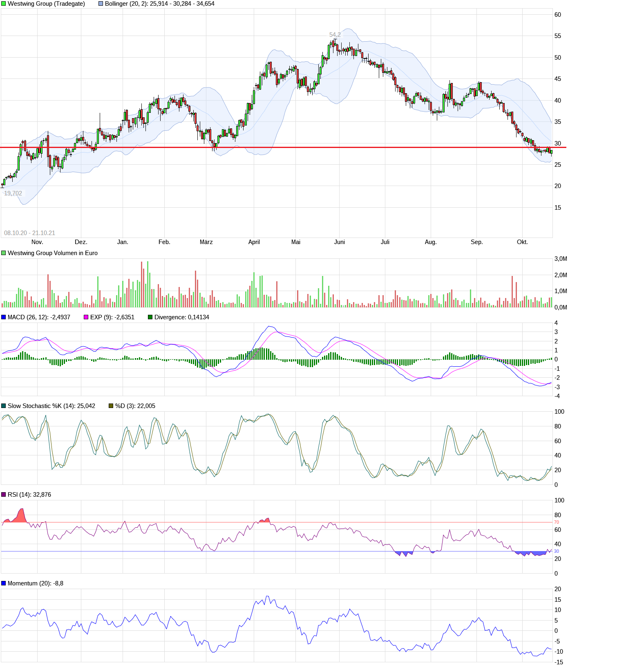
Task: Click the "Divergence: 0,14134" label
Action: pos(182,317)
